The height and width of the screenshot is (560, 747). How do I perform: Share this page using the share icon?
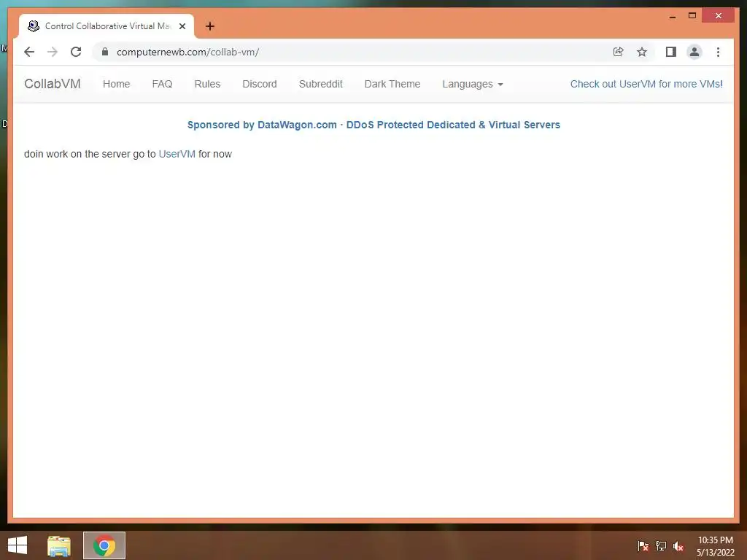619,52
